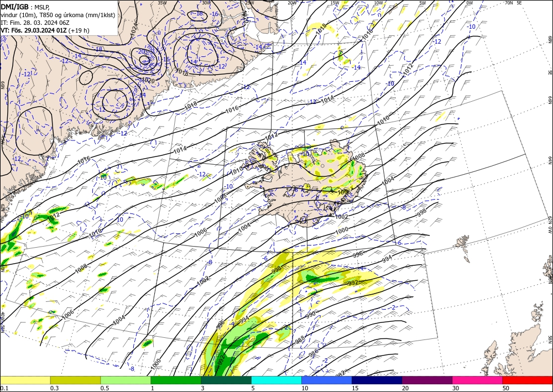Pick the blue 10–15 legend color block
This screenshot has height=392, width=553.
[327, 380]
